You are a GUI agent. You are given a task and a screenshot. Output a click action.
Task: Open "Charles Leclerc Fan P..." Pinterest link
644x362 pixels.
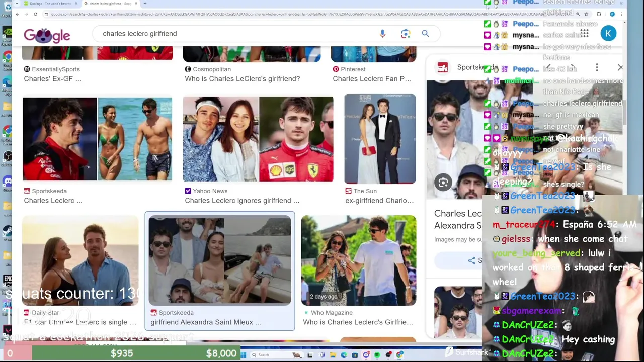pos(372,79)
